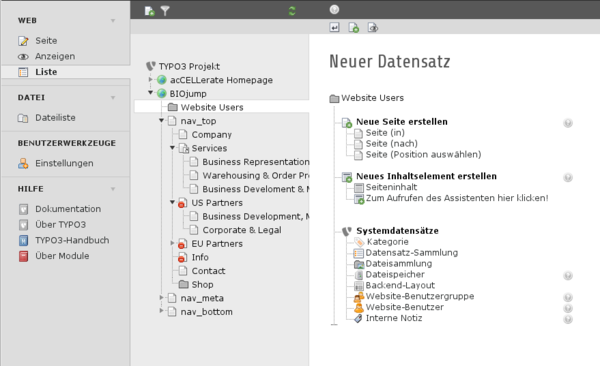Open the page tree filter funnel
This screenshot has height=366, width=600.
coord(165,11)
